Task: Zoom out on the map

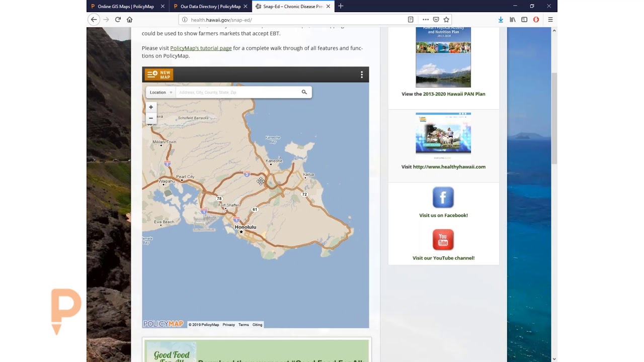Action: [150, 118]
